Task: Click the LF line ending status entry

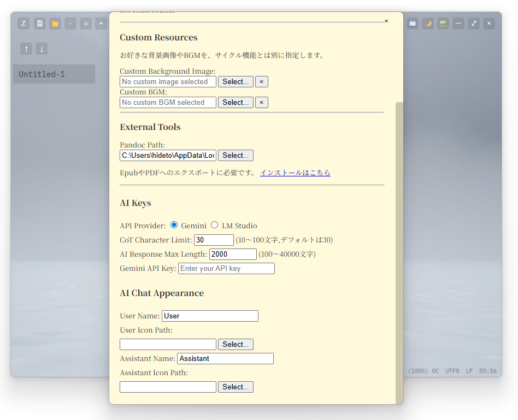Action: pyautogui.click(x=469, y=371)
